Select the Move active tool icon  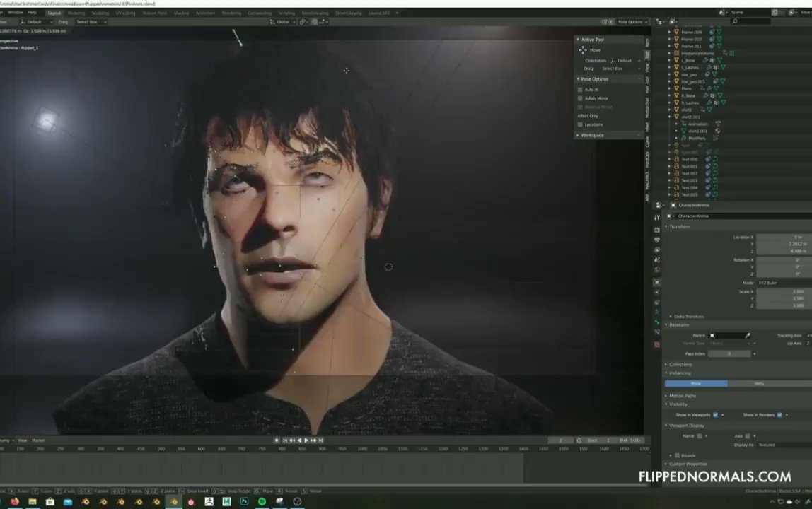583,49
